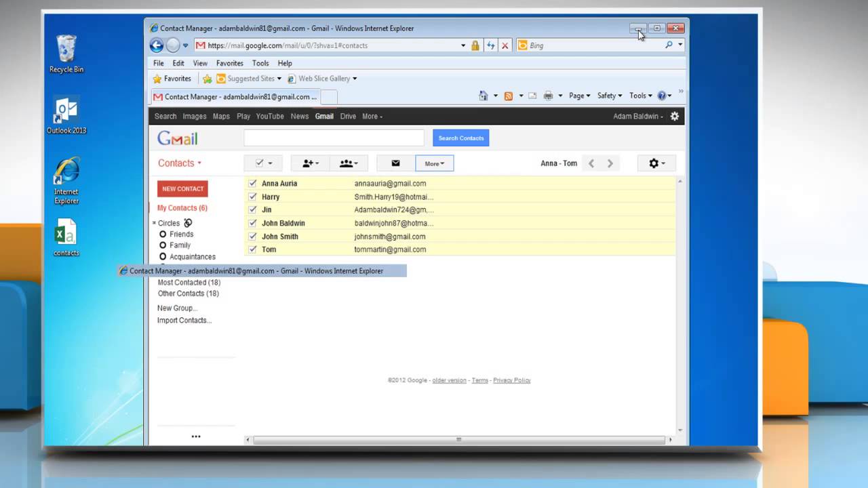Open the command bar Tools dropdown
The image size is (868, 488).
tap(641, 96)
